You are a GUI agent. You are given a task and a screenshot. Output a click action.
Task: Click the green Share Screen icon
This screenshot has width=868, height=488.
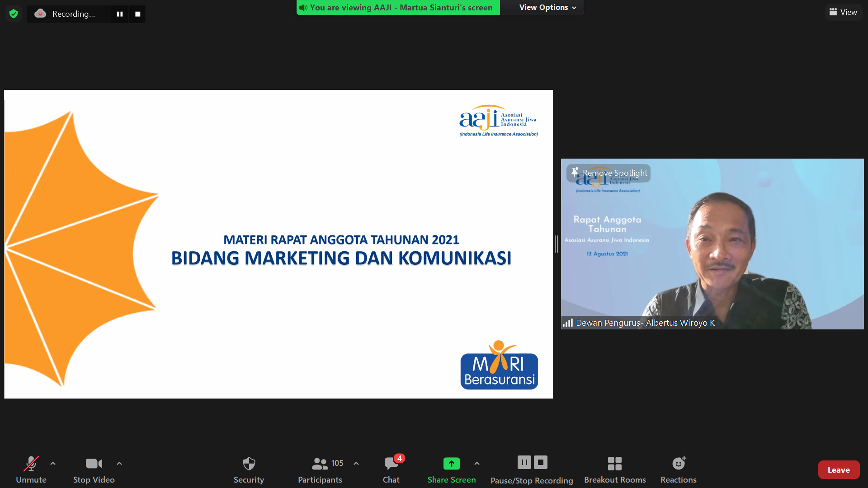452,464
